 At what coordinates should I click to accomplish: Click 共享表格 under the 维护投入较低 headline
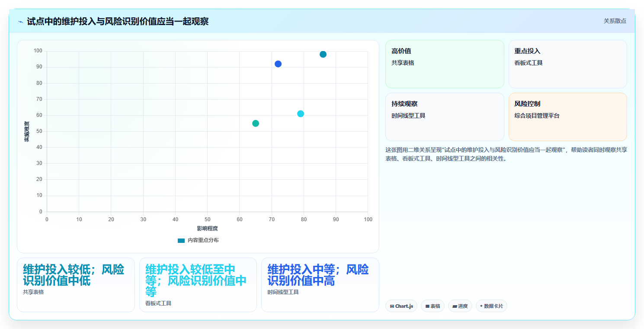pyautogui.click(x=33, y=292)
